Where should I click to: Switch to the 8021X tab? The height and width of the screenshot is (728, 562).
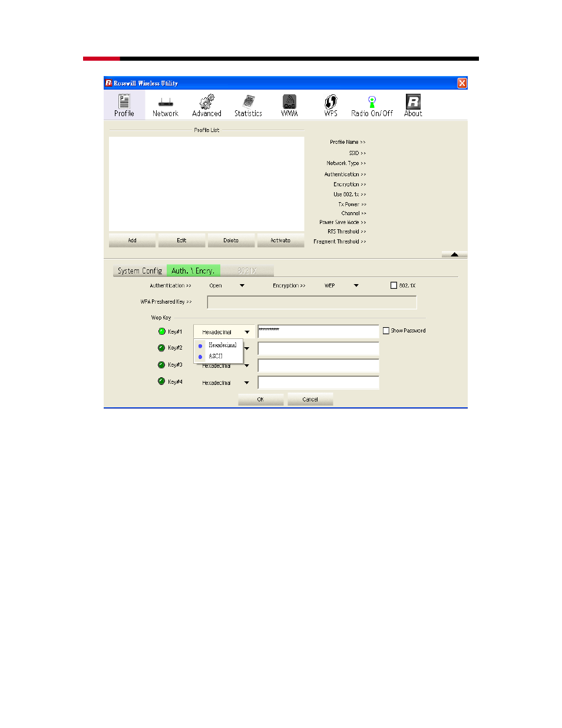[x=247, y=271]
